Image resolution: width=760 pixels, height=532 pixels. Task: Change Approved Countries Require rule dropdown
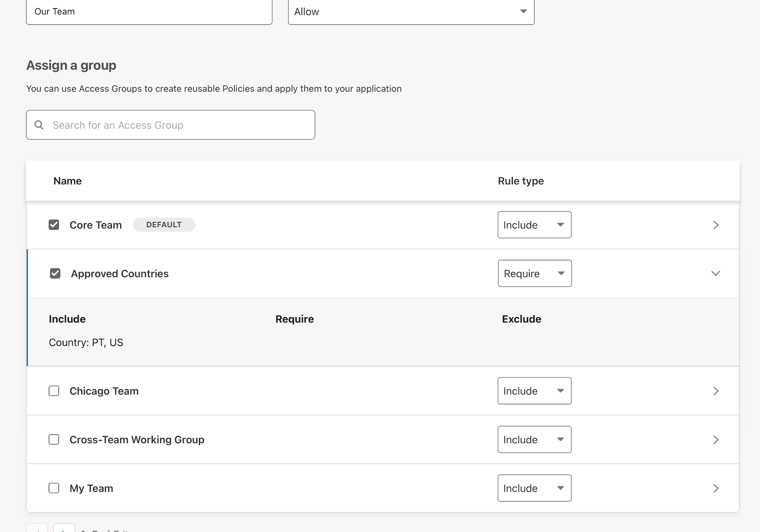534,273
